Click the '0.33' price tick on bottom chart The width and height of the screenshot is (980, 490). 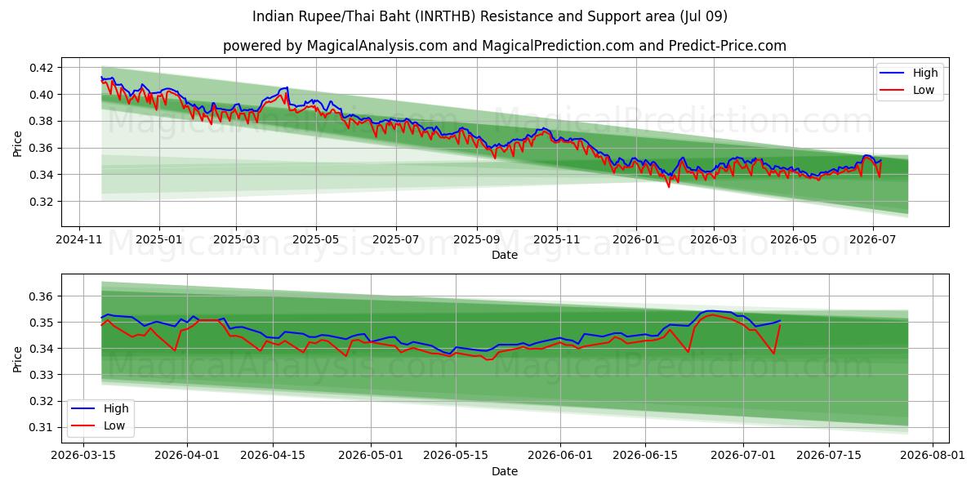coord(42,375)
